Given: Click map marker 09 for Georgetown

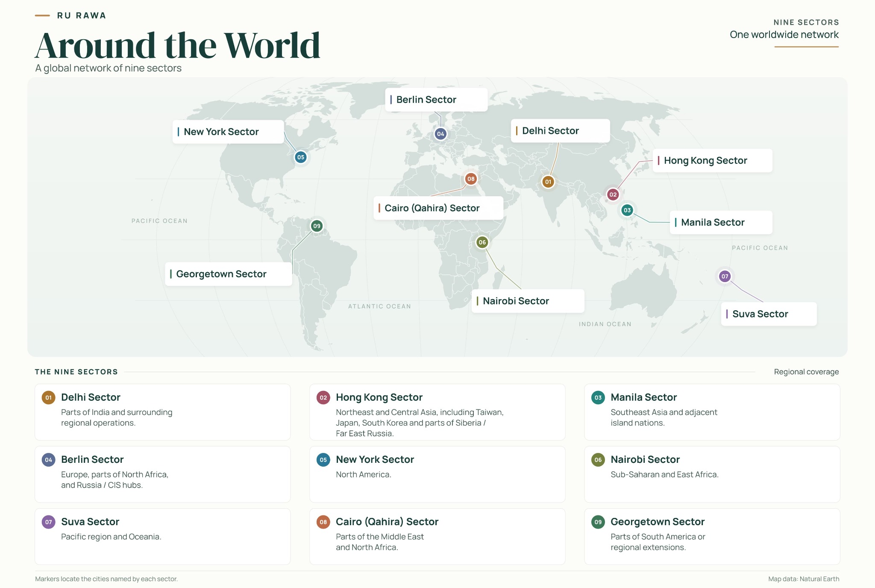Looking at the screenshot, I should (x=317, y=226).
